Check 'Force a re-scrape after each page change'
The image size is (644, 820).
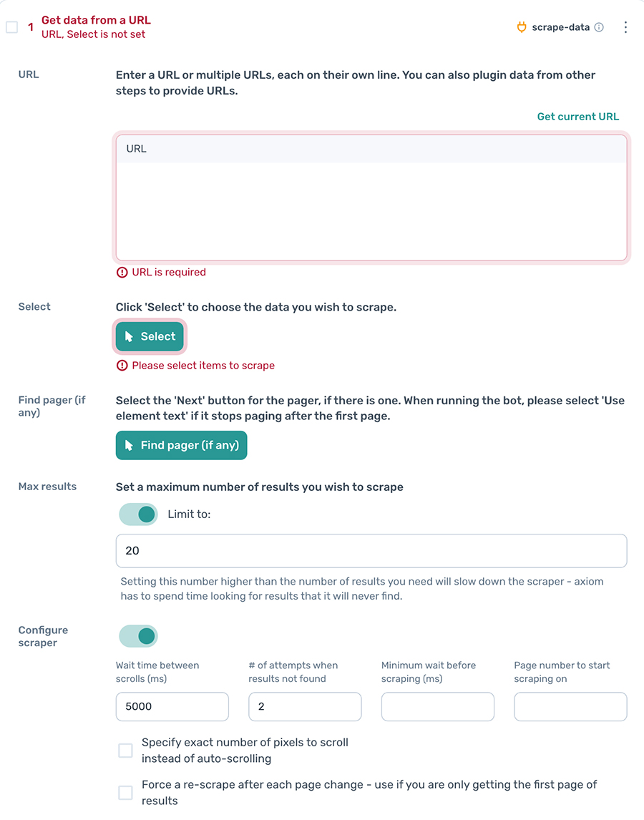[125, 792]
